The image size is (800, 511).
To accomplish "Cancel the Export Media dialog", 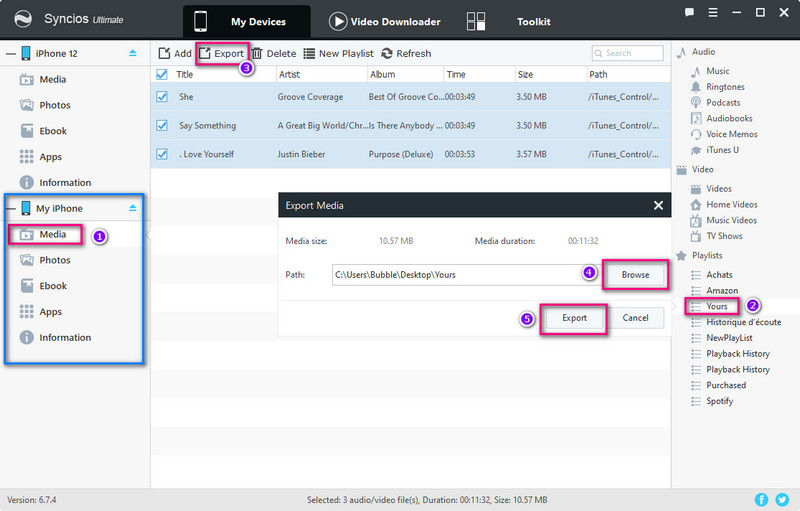I will click(x=635, y=318).
